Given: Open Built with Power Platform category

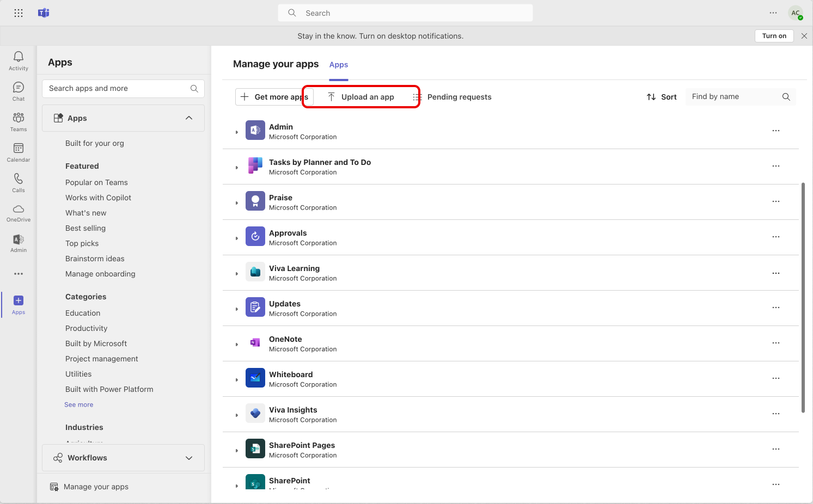Looking at the screenshot, I should pos(109,389).
